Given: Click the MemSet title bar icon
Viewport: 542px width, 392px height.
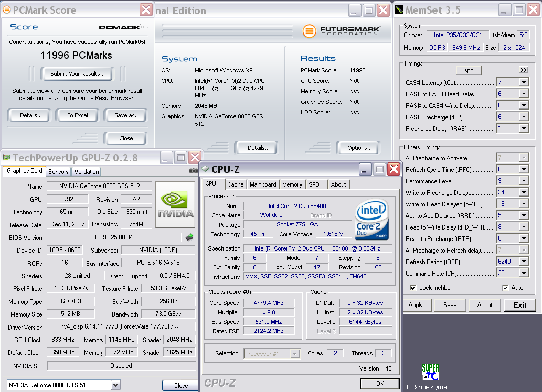Looking at the screenshot, I should tap(399, 9).
